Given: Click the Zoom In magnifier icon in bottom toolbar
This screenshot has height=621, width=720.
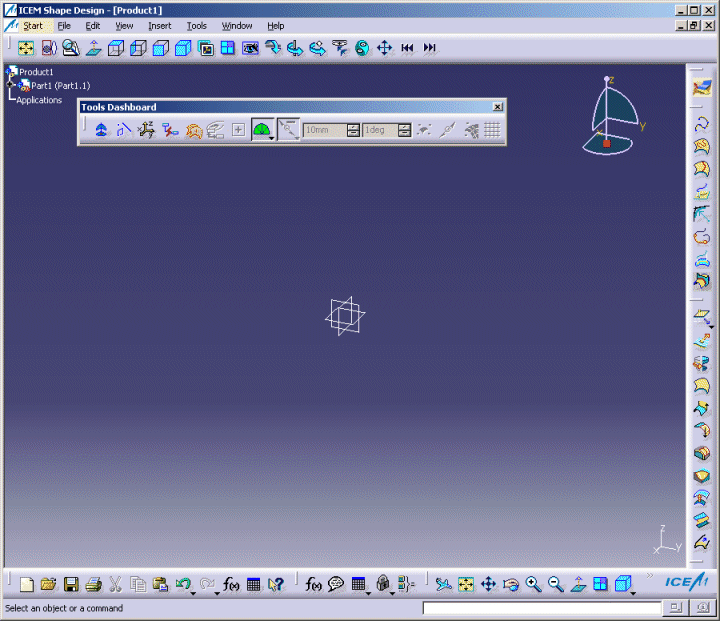Looking at the screenshot, I should (533, 584).
